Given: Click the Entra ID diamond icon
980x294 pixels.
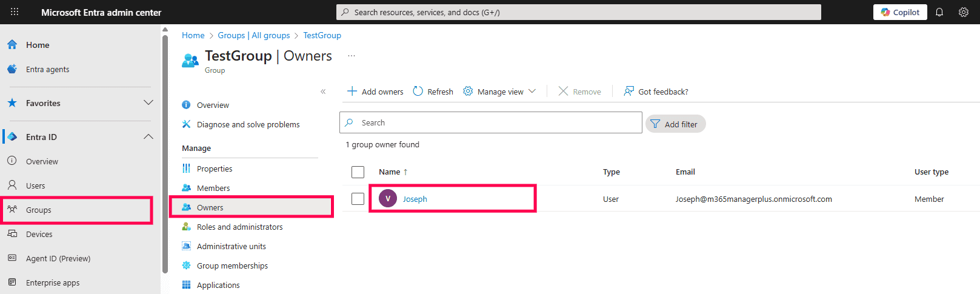Looking at the screenshot, I should [x=12, y=136].
